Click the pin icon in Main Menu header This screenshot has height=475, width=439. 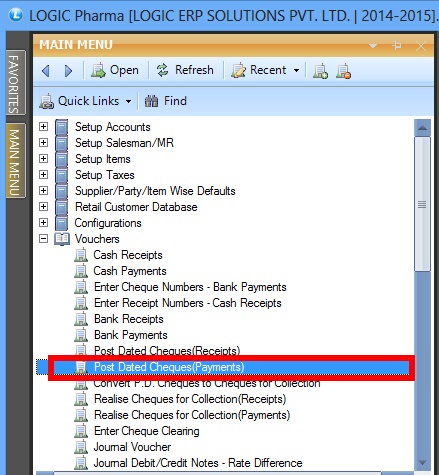coord(397,45)
